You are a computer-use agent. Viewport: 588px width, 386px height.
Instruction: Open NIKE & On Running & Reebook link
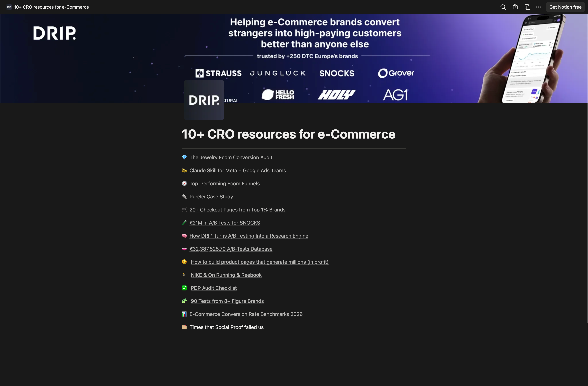point(226,275)
